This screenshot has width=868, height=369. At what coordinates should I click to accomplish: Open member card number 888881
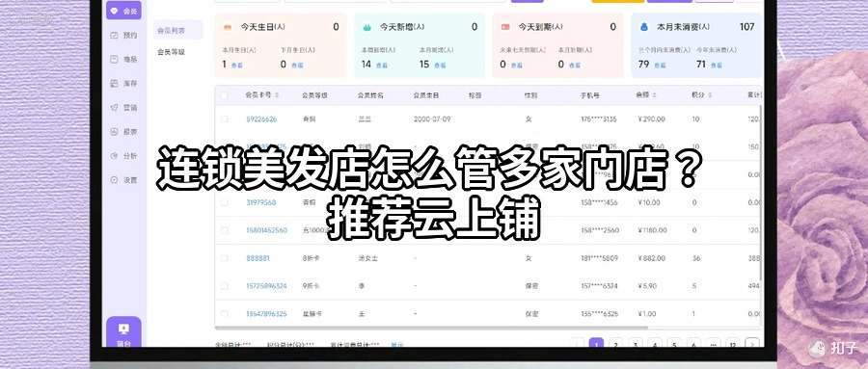(258, 258)
